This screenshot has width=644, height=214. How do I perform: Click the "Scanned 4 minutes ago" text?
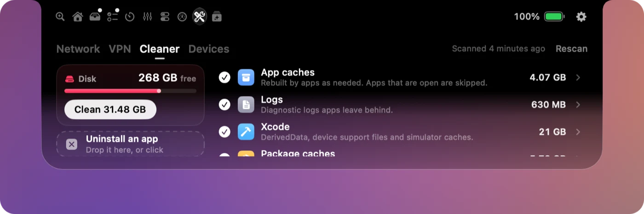499,49
